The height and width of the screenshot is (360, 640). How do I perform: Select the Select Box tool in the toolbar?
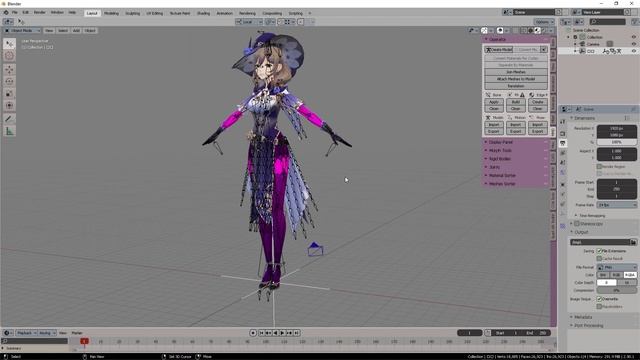point(9,44)
